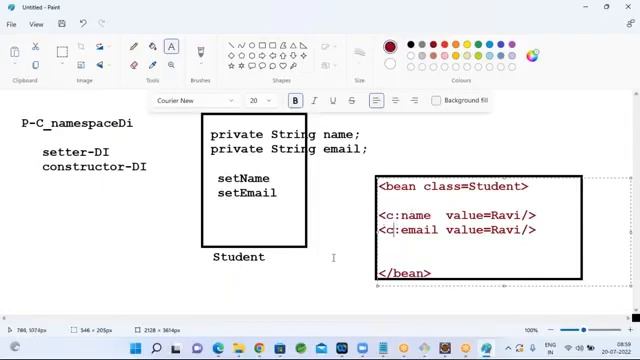Select the Text tool

pos(171,47)
